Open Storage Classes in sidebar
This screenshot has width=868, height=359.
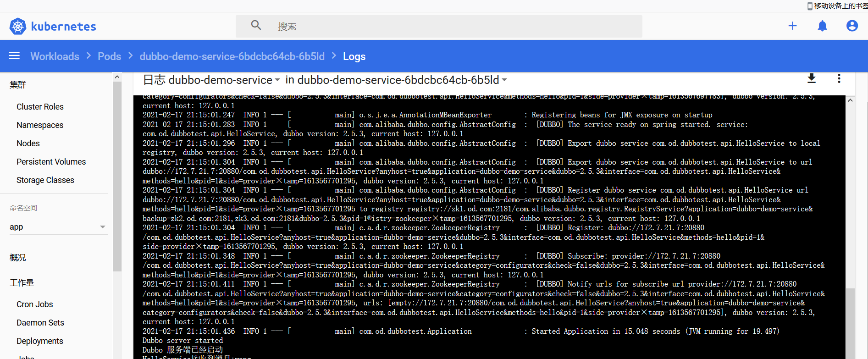tap(45, 180)
